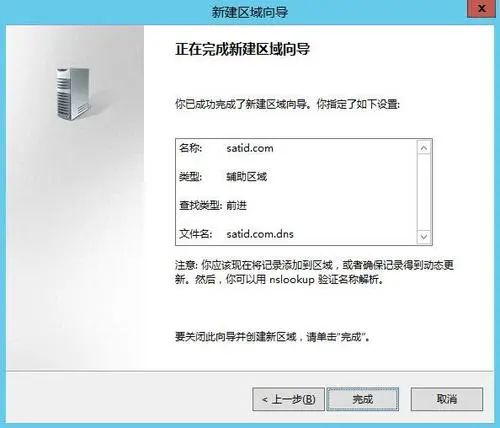
Task: Close the 新建区域向导 window
Action: pyautogui.click(x=481, y=9)
